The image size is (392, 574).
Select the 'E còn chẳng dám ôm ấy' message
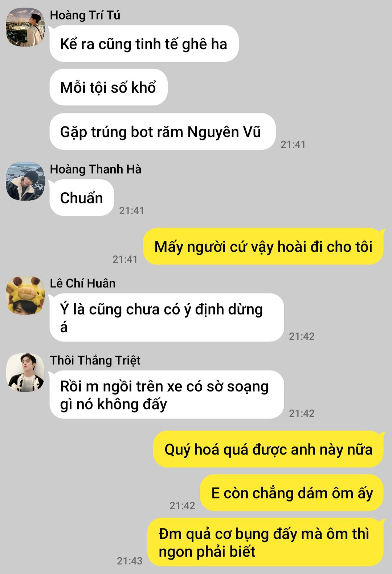(x=292, y=493)
